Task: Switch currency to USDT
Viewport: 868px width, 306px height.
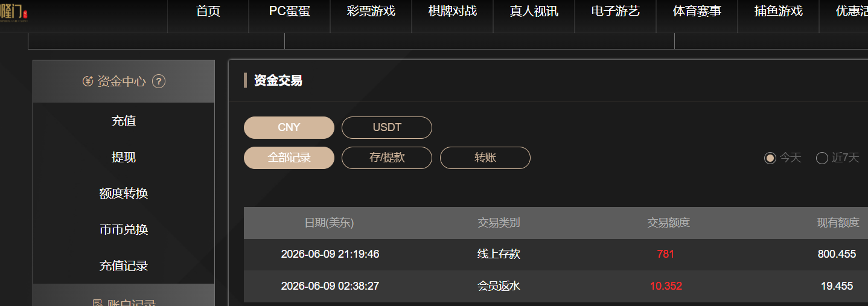Action: (x=387, y=127)
